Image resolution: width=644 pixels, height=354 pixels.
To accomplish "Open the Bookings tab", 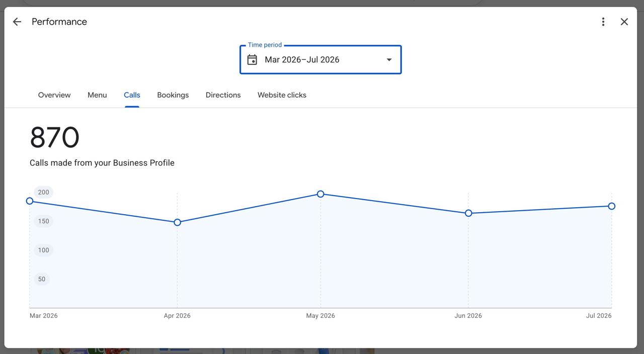I will [x=173, y=95].
